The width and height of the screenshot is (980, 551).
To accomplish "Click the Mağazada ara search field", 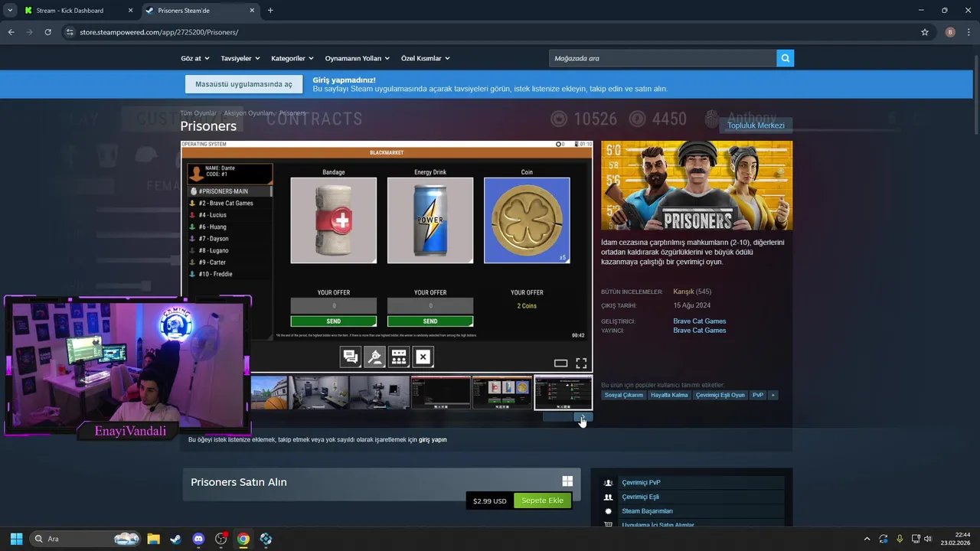I will click(x=663, y=58).
